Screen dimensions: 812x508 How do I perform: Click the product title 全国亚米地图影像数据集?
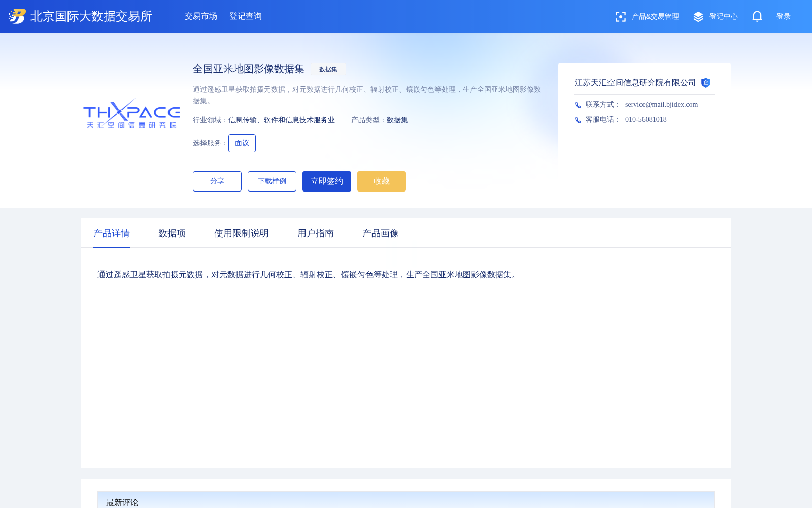[249, 69]
